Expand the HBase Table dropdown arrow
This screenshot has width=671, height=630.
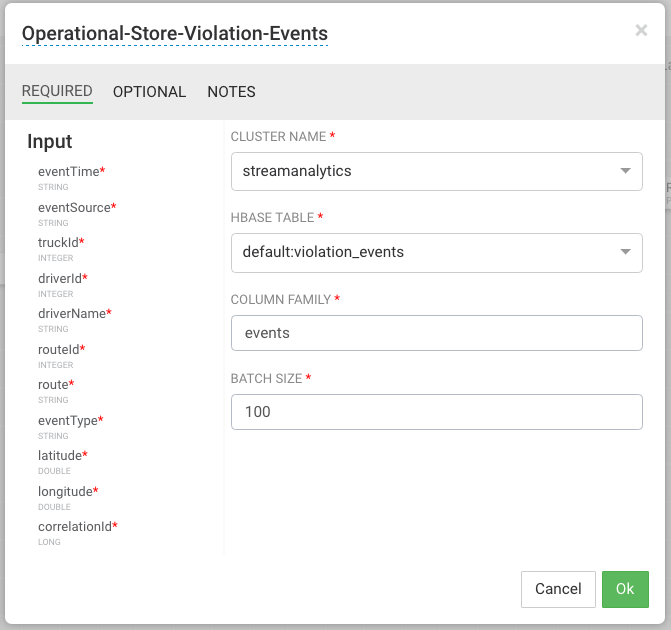pos(625,252)
